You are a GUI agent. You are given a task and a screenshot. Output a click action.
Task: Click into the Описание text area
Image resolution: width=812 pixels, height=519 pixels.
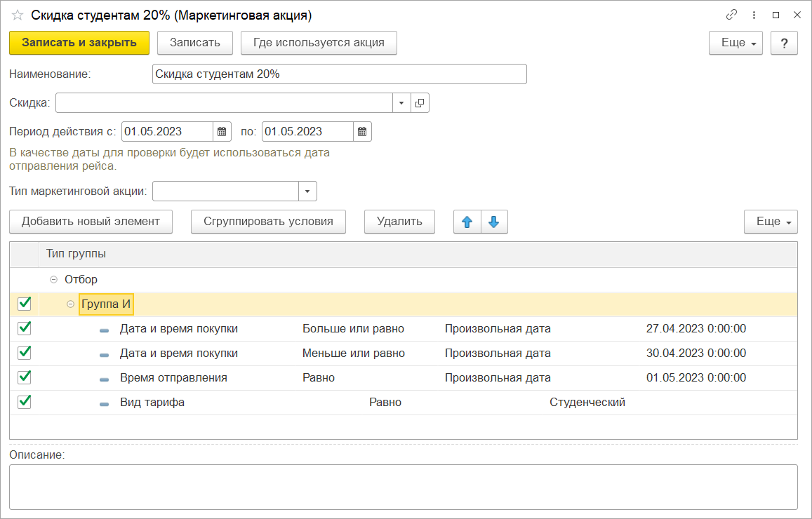[x=404, y=487]
